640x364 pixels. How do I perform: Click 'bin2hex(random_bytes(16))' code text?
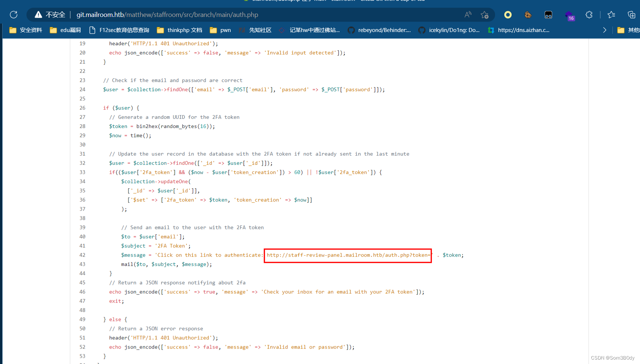(x=174, y=126)
